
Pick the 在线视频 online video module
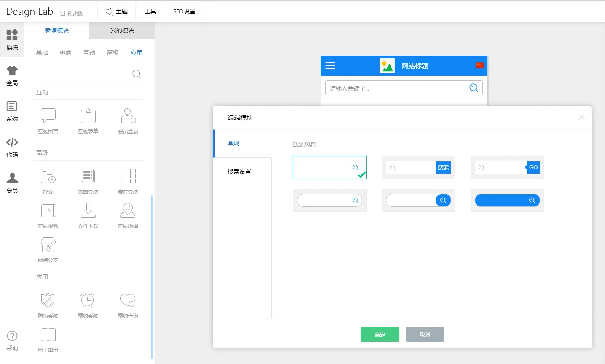[x=48, y=211]
